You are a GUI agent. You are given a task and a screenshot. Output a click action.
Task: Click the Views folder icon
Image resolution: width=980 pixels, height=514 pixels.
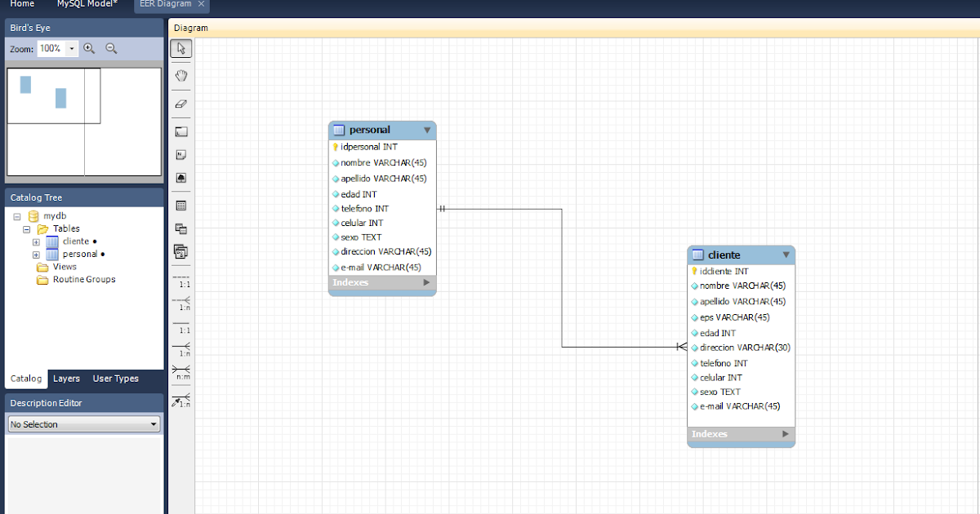42,267
